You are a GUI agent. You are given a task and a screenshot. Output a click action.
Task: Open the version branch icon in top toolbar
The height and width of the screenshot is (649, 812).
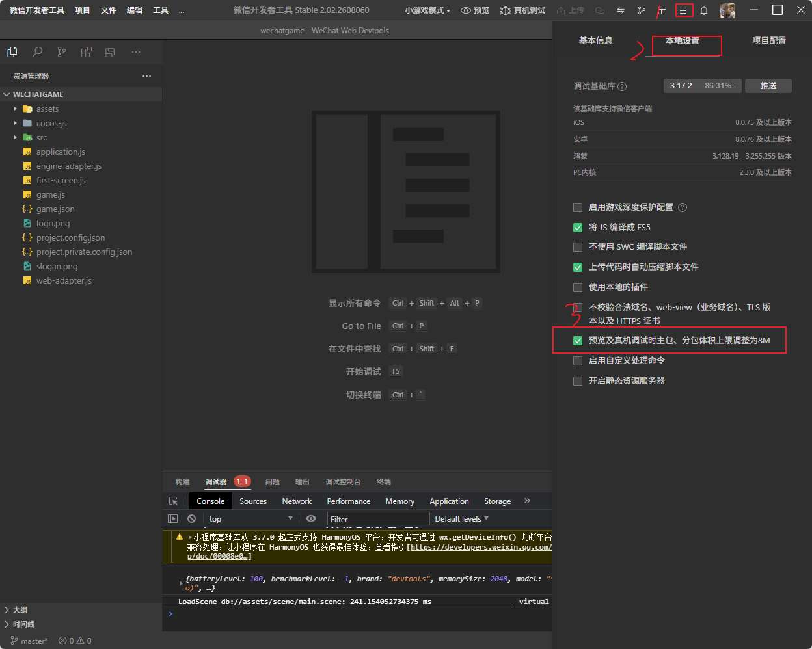(x=642, y=10)
